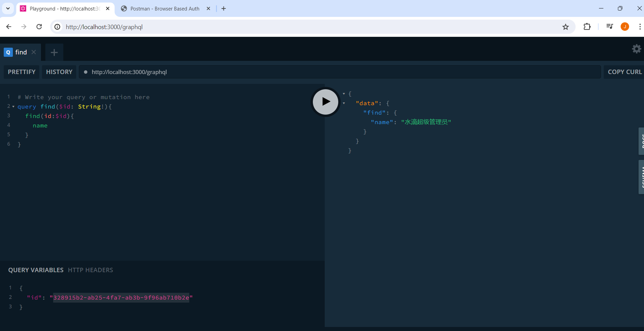The image size is (644, 331).
Task: Click "find" key in response
Action: 374,113
